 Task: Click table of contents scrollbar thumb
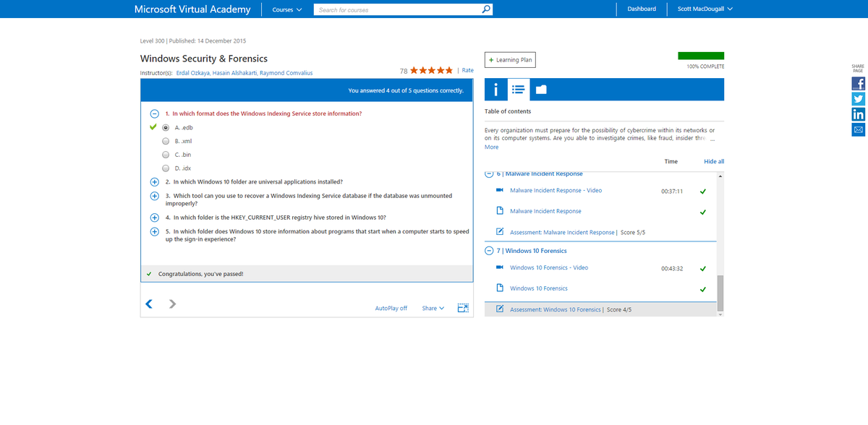pos(720,293)
